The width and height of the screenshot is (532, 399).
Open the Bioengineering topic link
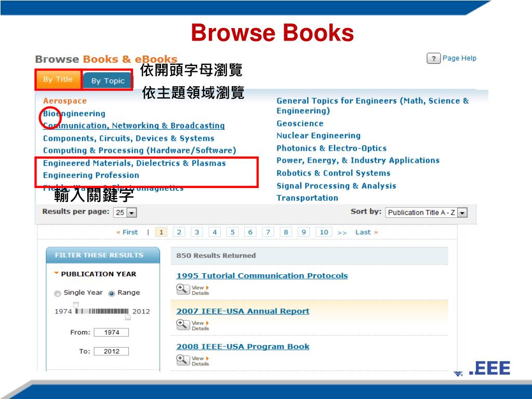click(74, 113)
